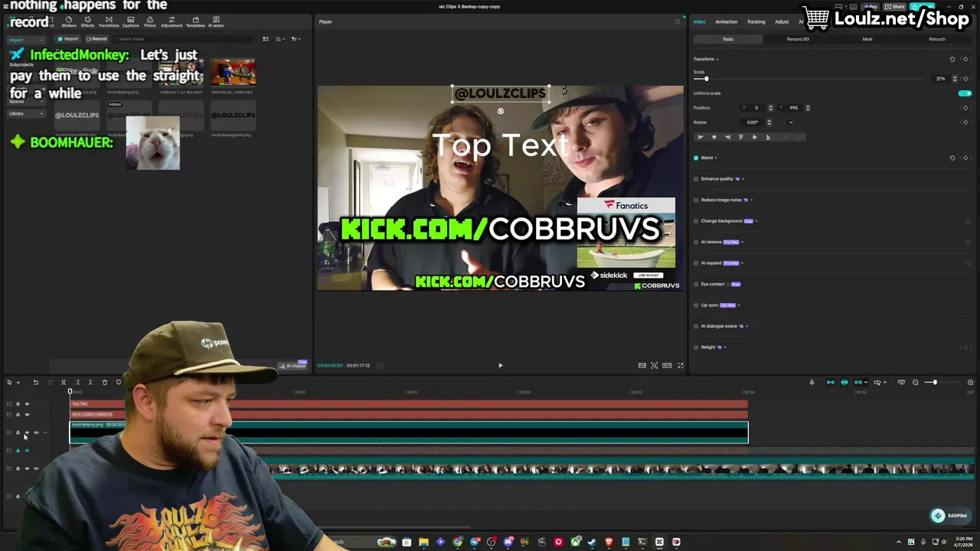The height and width of the screenshot is (551, 980).
Task: Open the Effects panel
Action: (87, 21)
